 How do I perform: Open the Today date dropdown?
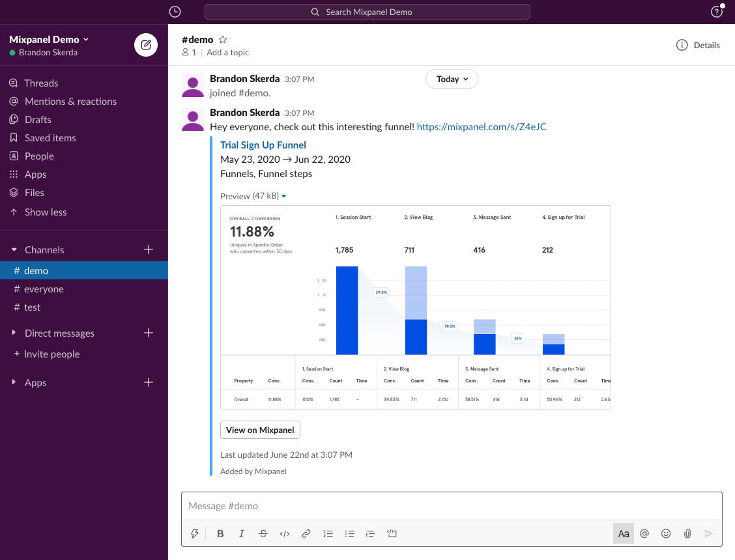[x=452, y=79]
